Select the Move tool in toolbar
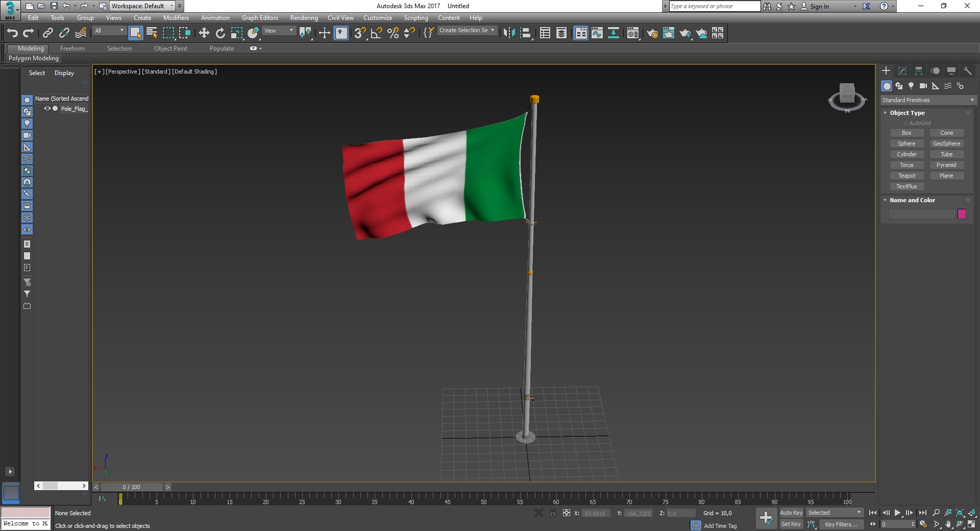980x531 pixels. [x=204, y=33]
